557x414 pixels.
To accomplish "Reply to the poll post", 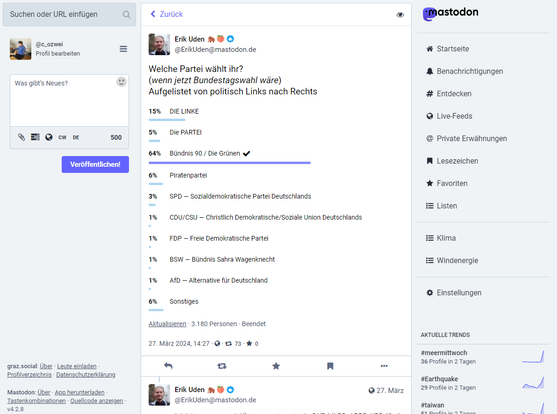I will [168, 366].
